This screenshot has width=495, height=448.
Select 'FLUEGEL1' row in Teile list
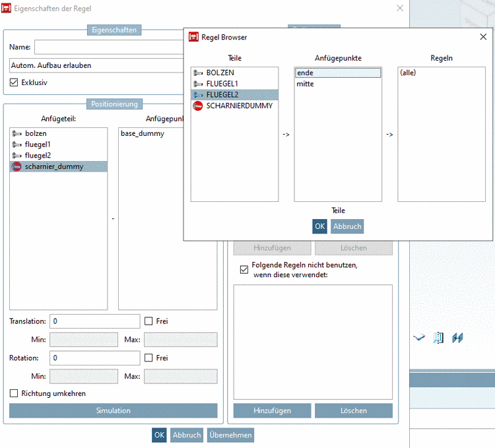(234, 84)
